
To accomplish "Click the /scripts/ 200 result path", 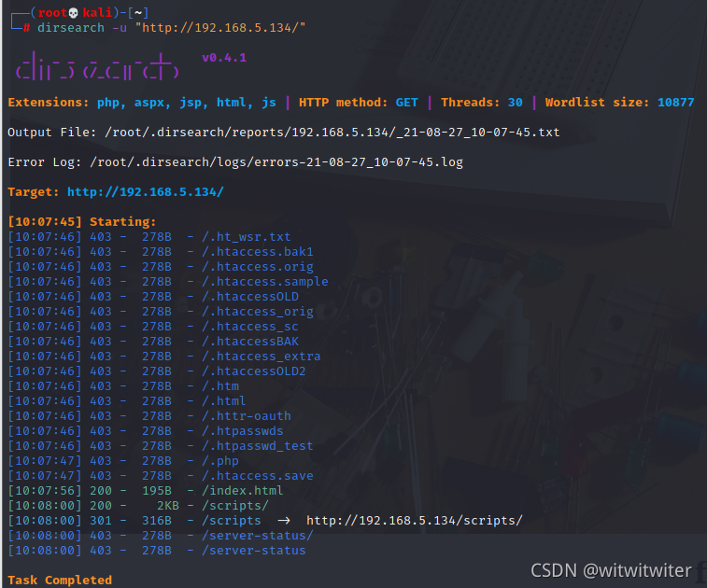I will pos(235,506).
